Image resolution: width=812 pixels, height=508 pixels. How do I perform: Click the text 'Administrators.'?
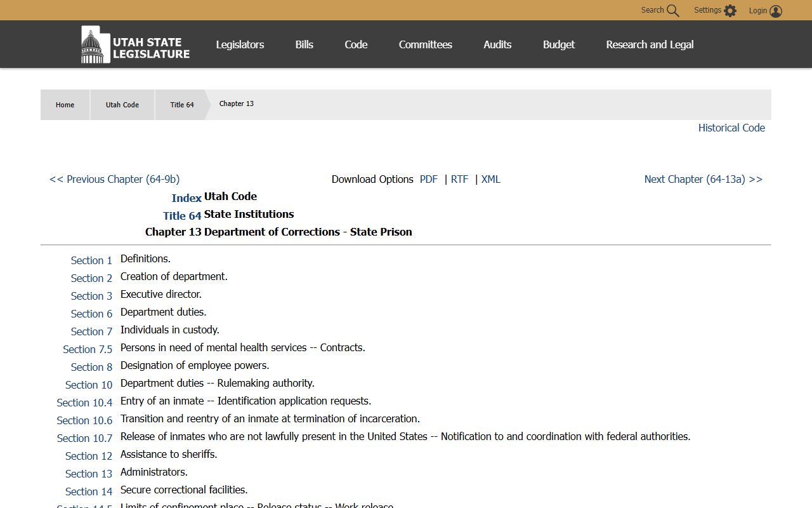pos(154,472)
